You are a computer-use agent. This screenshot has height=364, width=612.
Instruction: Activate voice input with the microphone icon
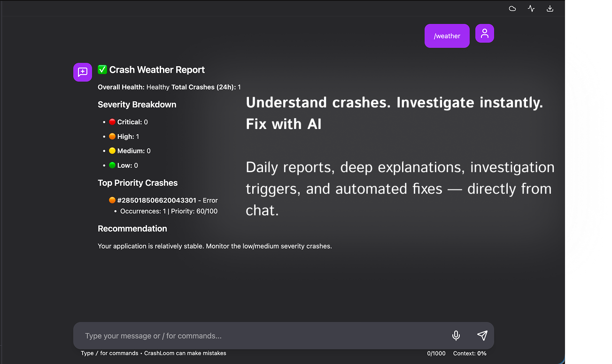point(456,335)
